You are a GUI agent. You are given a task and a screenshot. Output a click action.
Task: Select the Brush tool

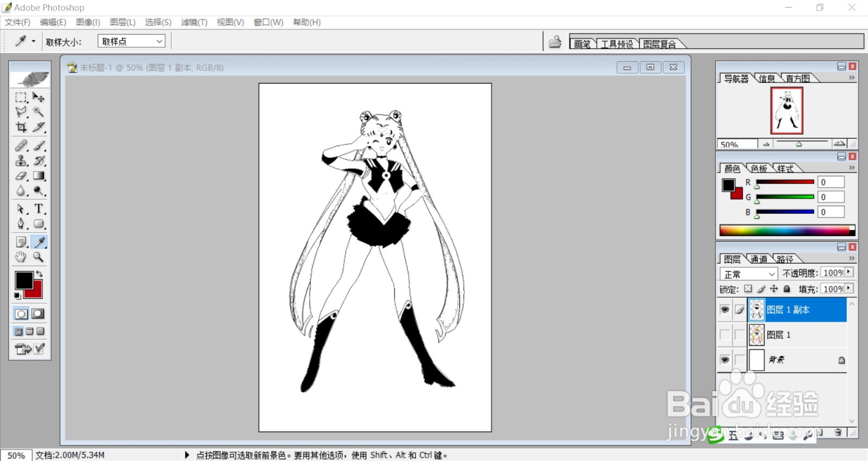pos(39,146)
